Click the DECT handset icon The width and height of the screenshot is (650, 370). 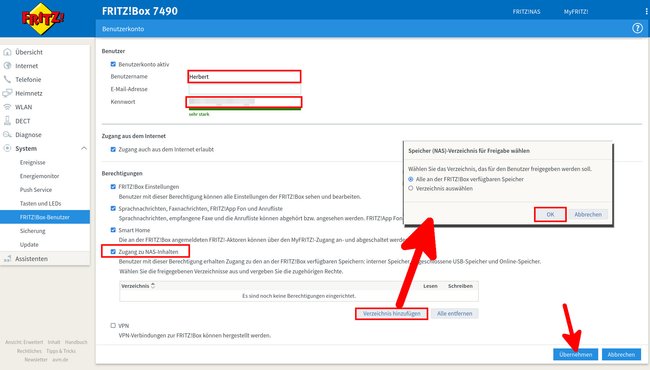click(x=7, y=121)
